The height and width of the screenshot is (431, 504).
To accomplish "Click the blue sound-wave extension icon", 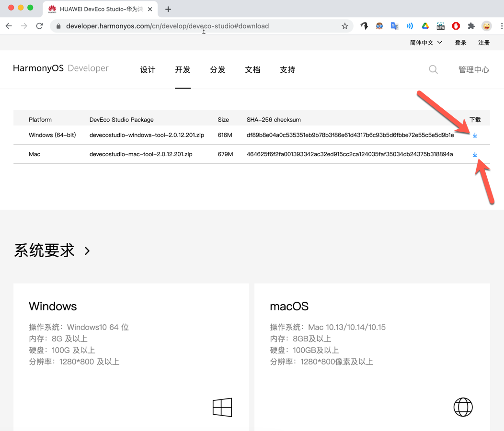I will tap(410, 26).
